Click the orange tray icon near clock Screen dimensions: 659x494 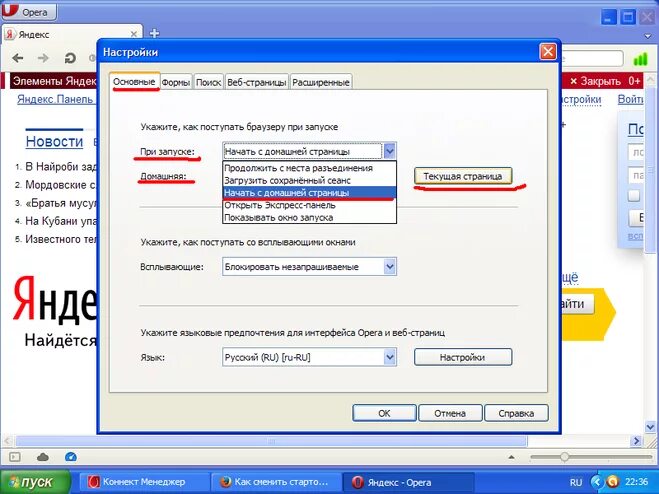tap(613, 481)
